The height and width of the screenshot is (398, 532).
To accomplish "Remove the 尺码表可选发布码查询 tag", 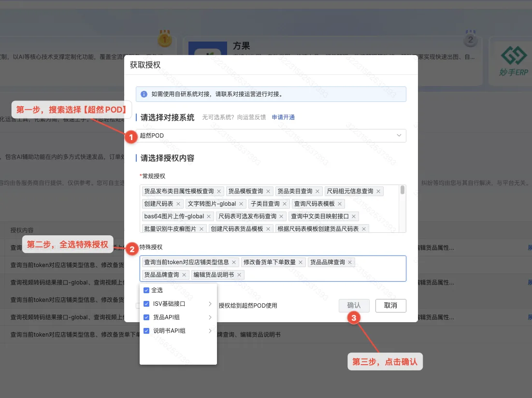I will pos(281,216).
